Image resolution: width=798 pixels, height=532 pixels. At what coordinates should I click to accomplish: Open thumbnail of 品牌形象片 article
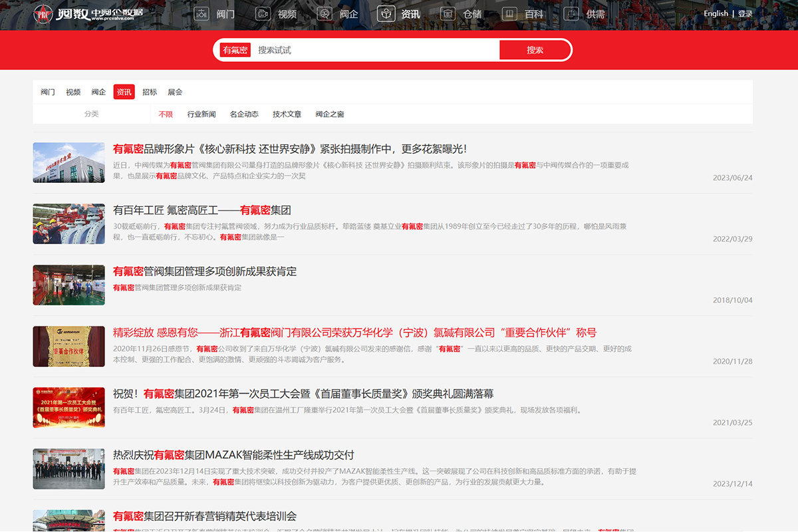(x=69, y=163)
